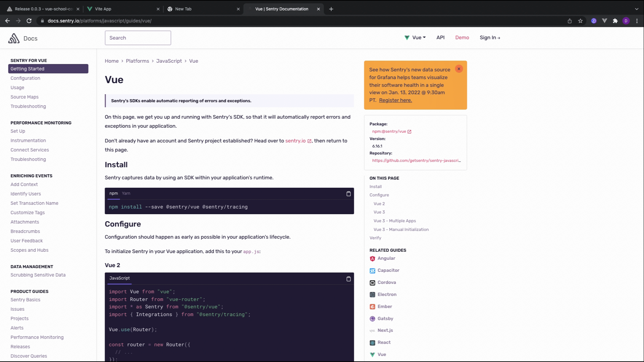Image resolution: width=644 pixels, height=362 pixels.
Task: Click the browser address bar URL
Action: coord(99,21)
